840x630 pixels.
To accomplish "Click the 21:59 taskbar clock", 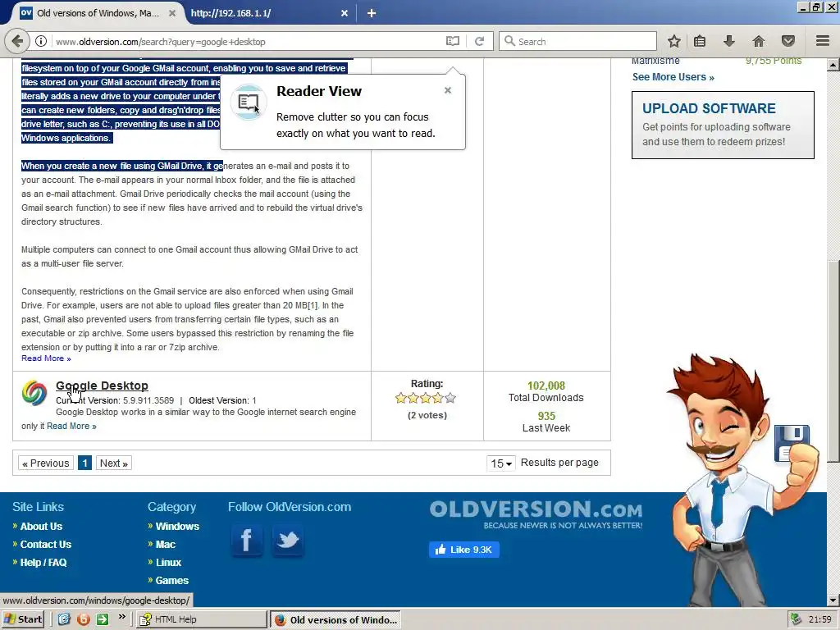I will tap(820, 619).
